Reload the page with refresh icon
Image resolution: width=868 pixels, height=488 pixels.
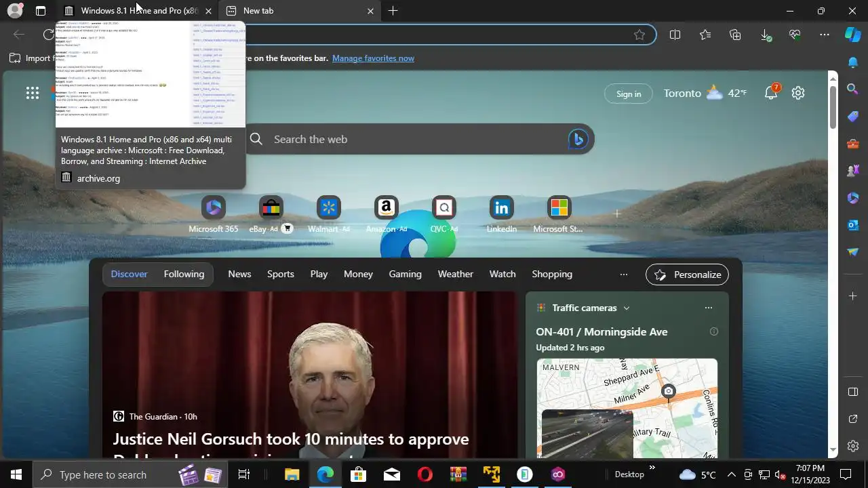click(48, 35)
